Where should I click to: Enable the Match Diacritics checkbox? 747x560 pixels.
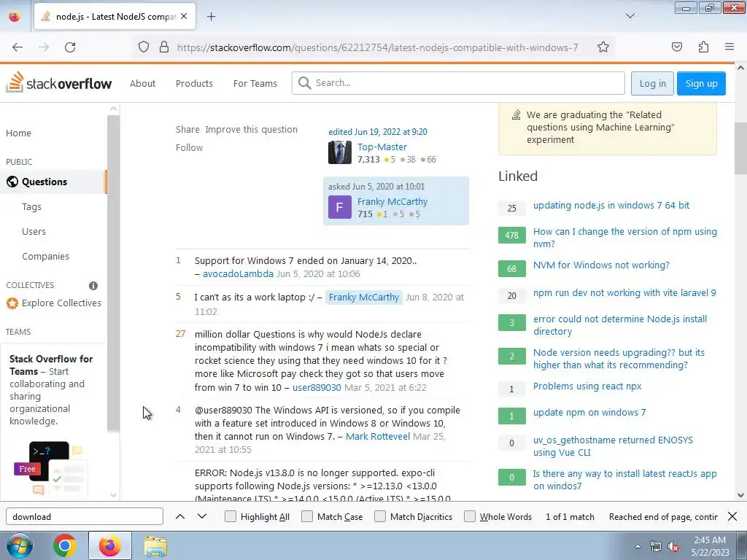[379, 517]
